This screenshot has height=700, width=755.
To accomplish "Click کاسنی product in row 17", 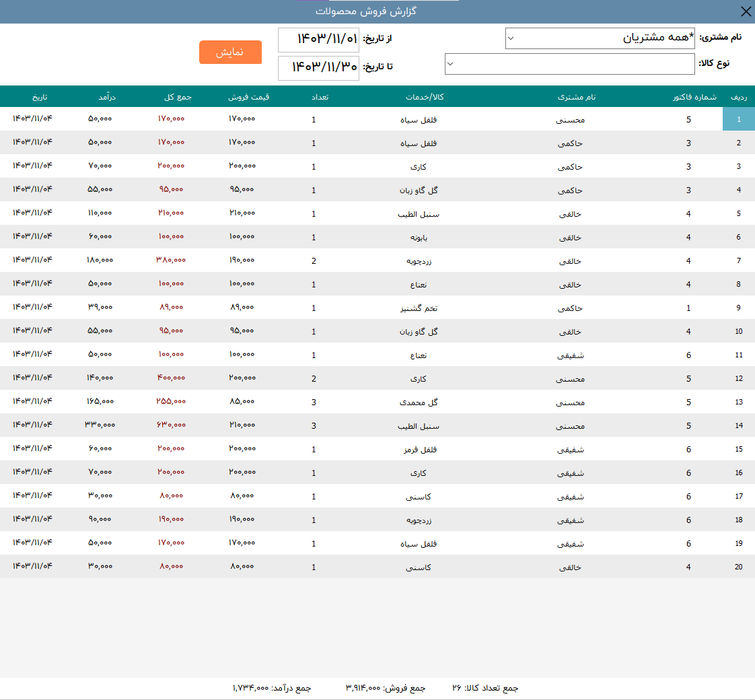I will 419,497.
